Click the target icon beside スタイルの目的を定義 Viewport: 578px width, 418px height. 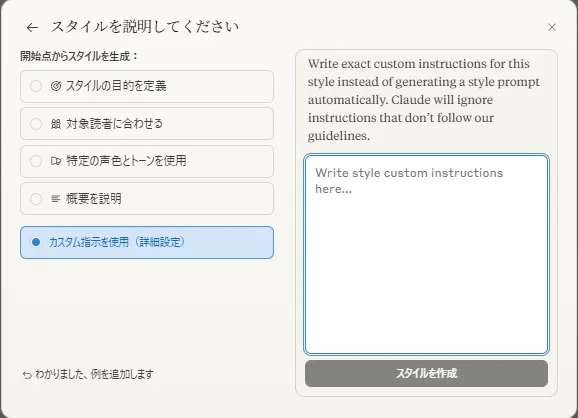point(56,86)
